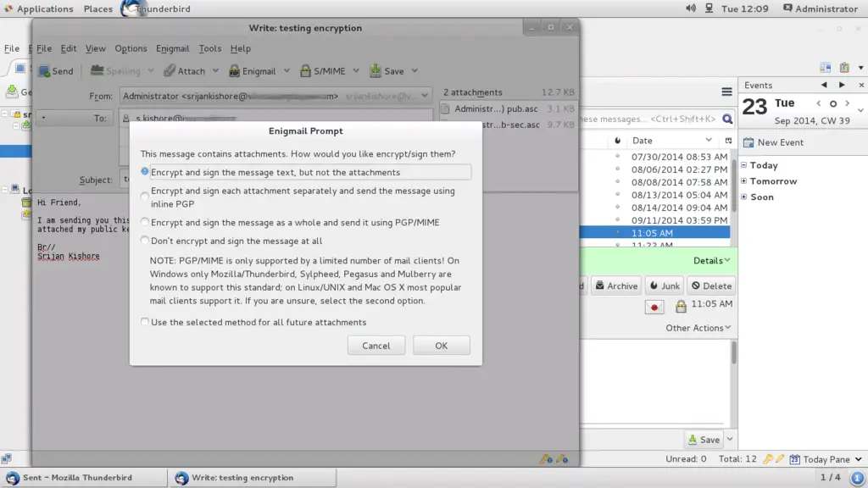
Task: Confirm the Enigmail Prompt with OK
Action: click(x=441, y=346)
